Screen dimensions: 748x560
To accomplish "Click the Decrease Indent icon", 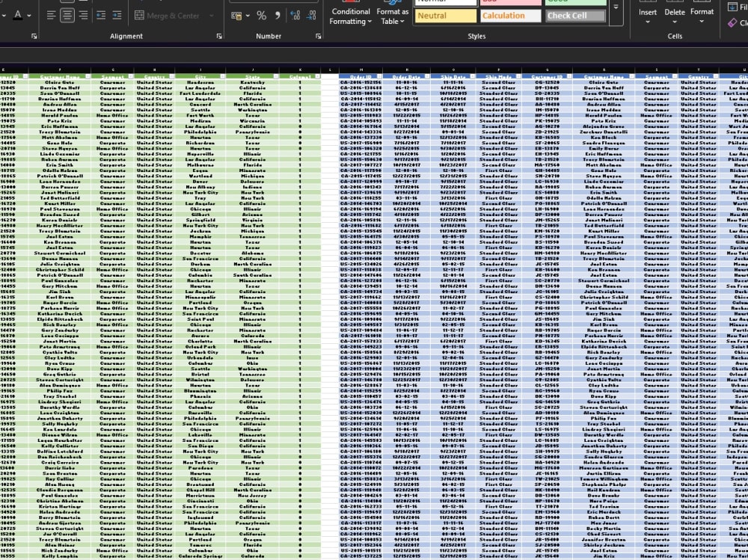I will 101,16.
